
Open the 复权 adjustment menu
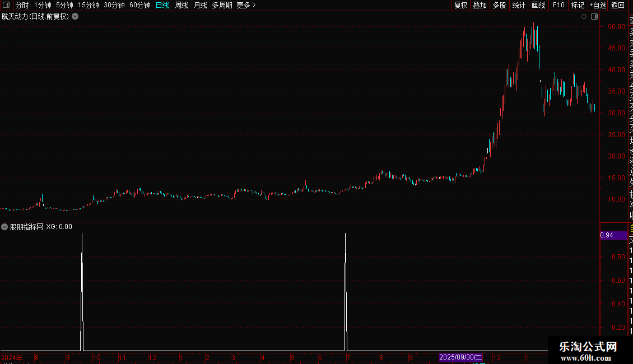point(460,5)
